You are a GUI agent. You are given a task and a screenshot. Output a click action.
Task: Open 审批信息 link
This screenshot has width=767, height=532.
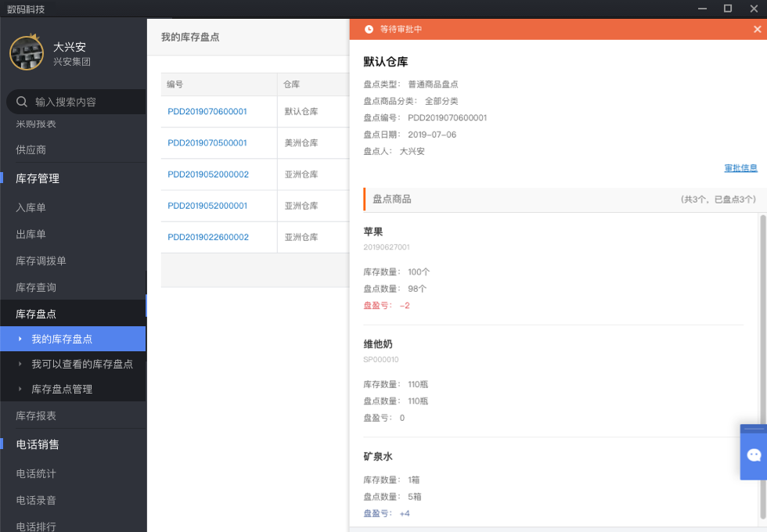click(x=740, y=168)
